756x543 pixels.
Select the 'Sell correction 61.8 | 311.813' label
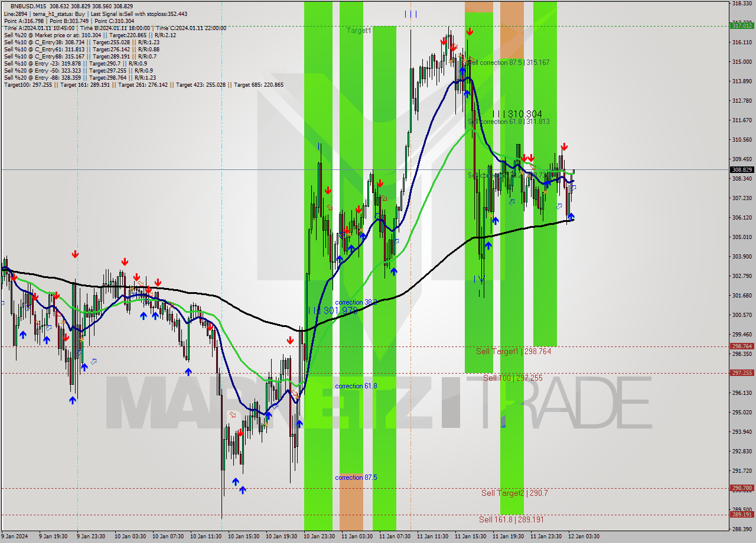[509, 122]
